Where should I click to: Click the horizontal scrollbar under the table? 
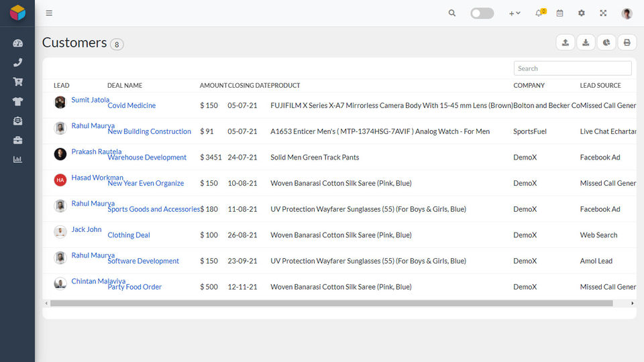331,303
